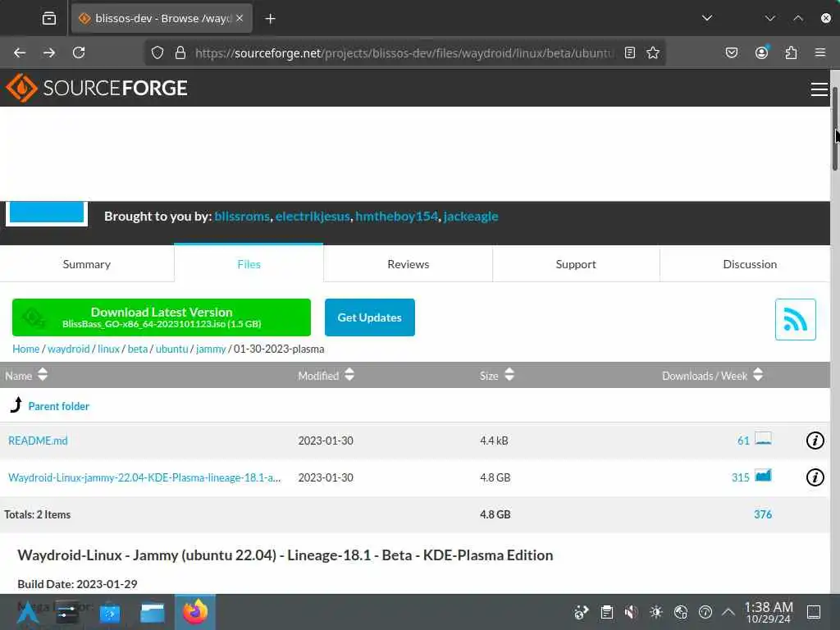Open the clipboard tray icon
Viewport: 840px width, 630px height.
(606, 612)
